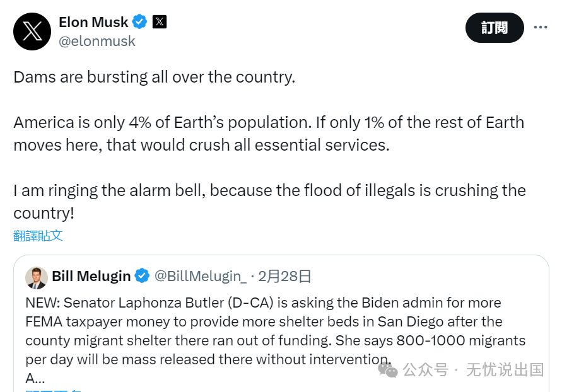
Task: Click the "Dams are bursting" opening sentence
Action: (154, 78)
